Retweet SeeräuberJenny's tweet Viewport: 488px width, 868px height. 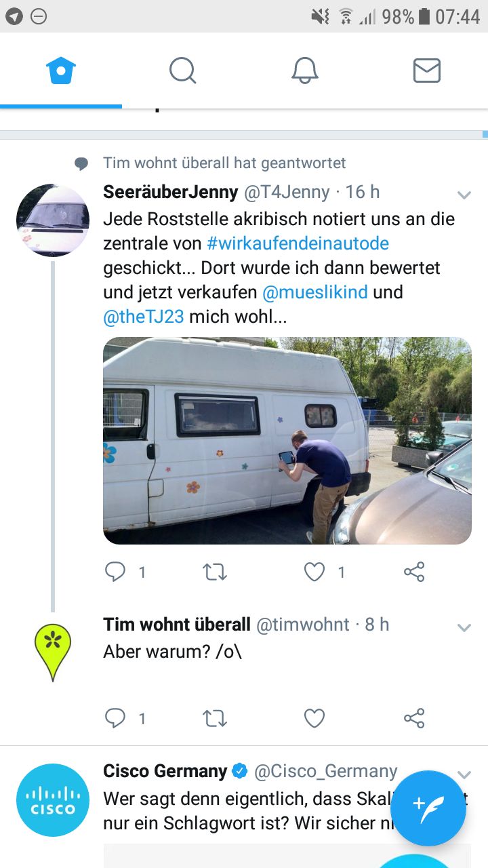(x=215, y=572)
